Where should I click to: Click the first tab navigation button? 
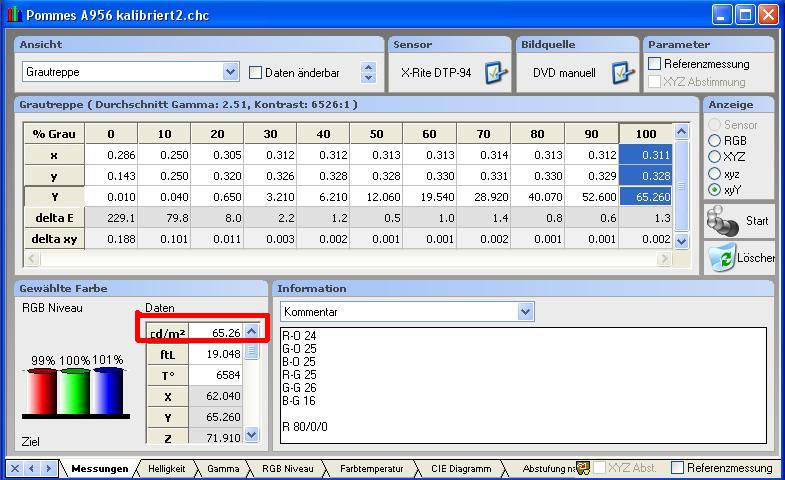coord(14,468)
